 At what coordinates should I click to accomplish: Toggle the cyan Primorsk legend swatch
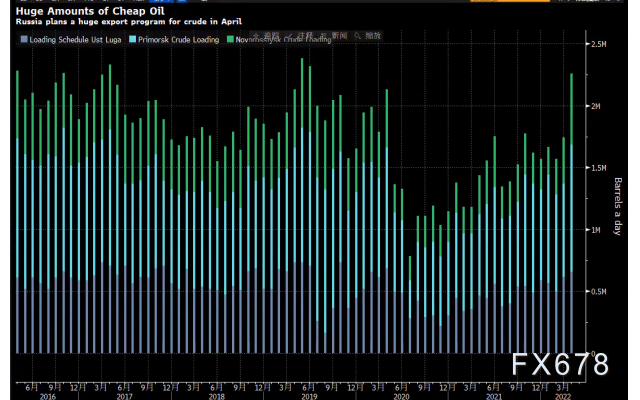(x=133, y=39)
